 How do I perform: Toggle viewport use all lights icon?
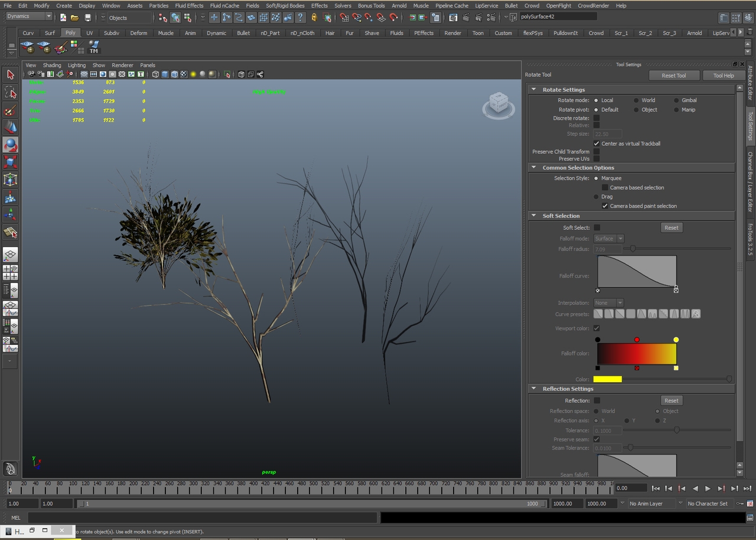point(193,74)
